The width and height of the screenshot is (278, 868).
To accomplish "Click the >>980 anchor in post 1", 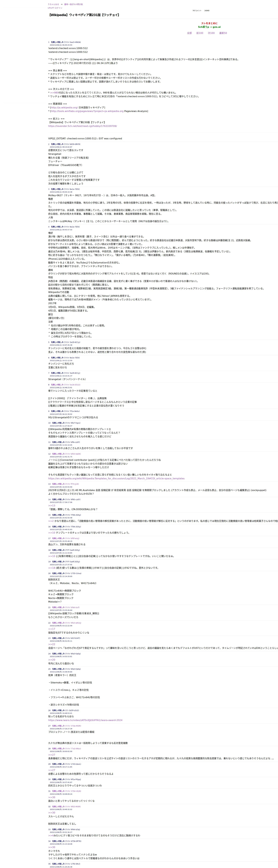I will [54, 93].
